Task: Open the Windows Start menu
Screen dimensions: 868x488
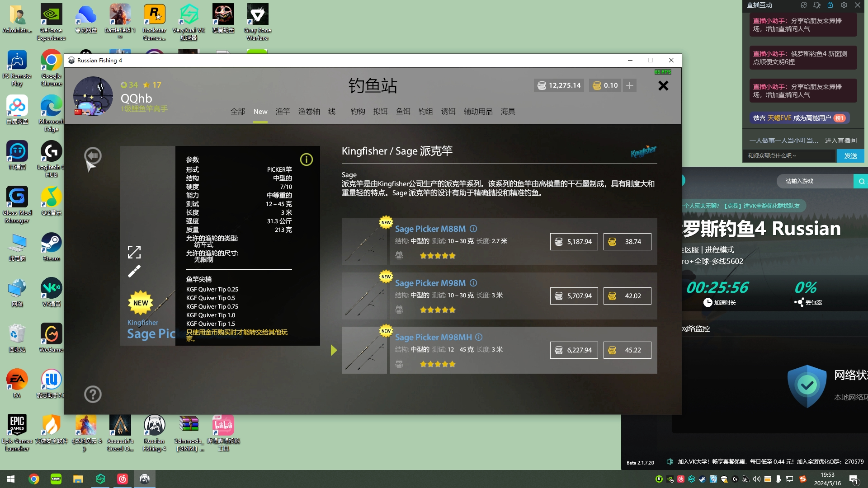Action: (11, 479)
